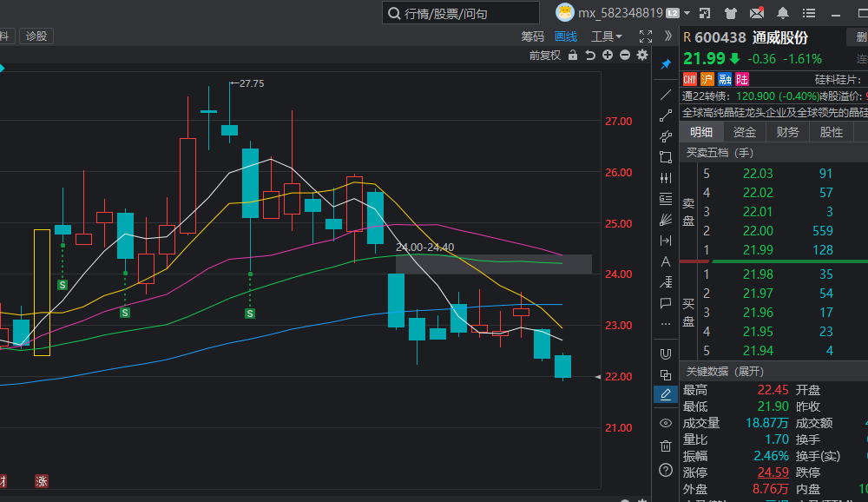Viewport: 868px width, 502px height.
Task: Pin the drawing toolbar with pushpin icon
Action: (x=666, y=64)
